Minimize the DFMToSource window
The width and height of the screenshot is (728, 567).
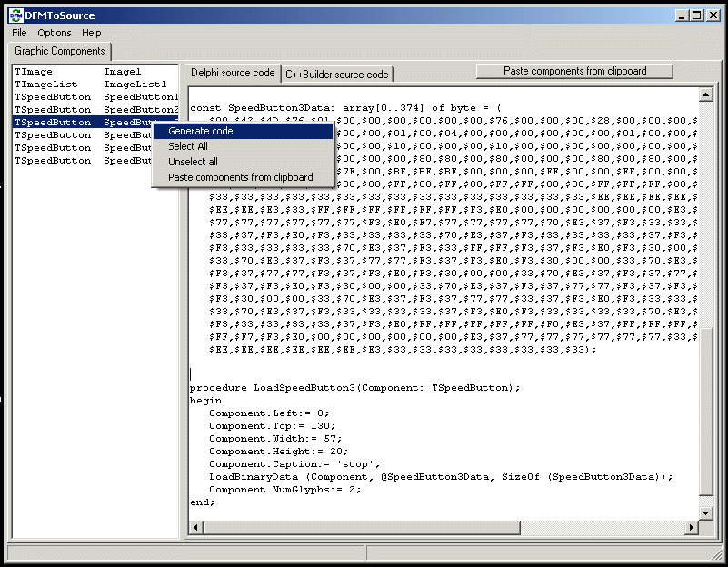682,15
